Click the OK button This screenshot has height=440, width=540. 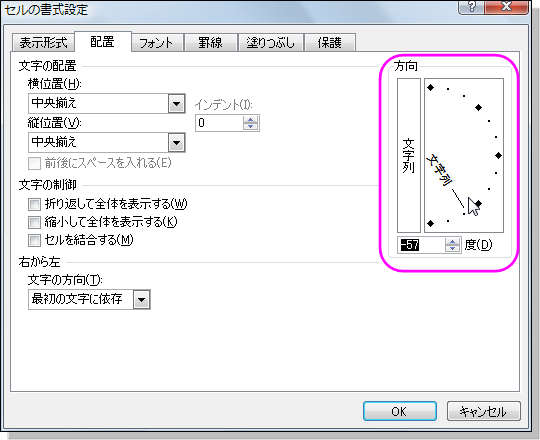click(399, 411)
